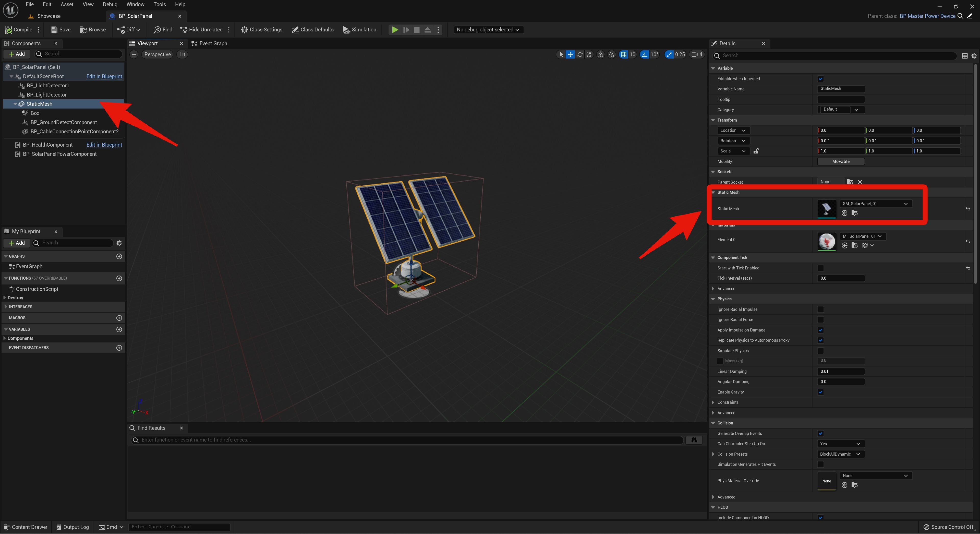This screenshot has width=980, height=534.
Task: Enable Simulate Physics
Action: (821, 351)
